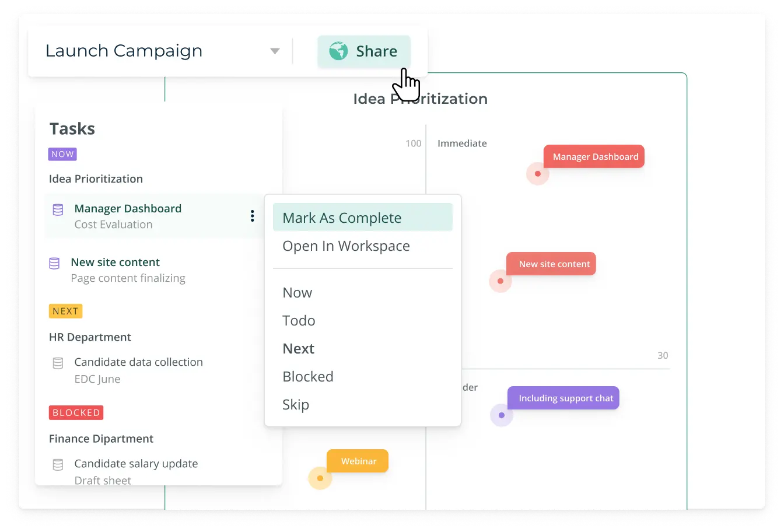Set task status to Blocked
The height and width of the screenshot is (532, 784).
pos(308,377)
